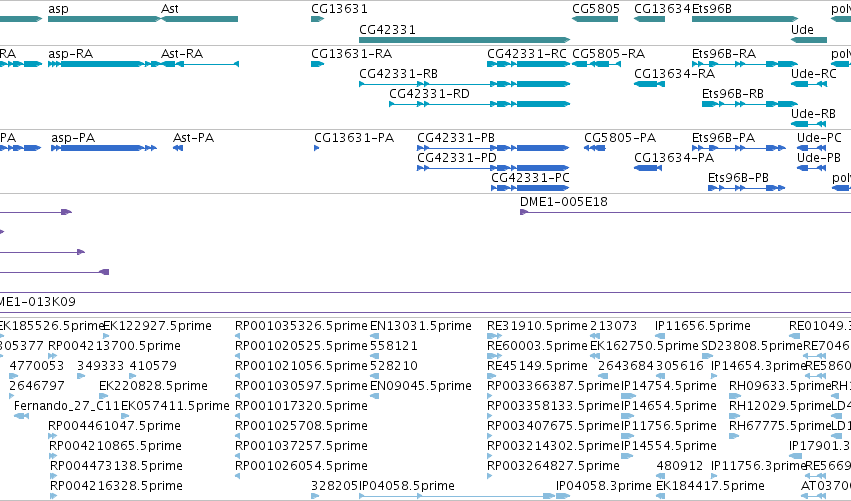Click the Ude-RC transcript label
Viewport: 851px width, 501px height.
814,74
